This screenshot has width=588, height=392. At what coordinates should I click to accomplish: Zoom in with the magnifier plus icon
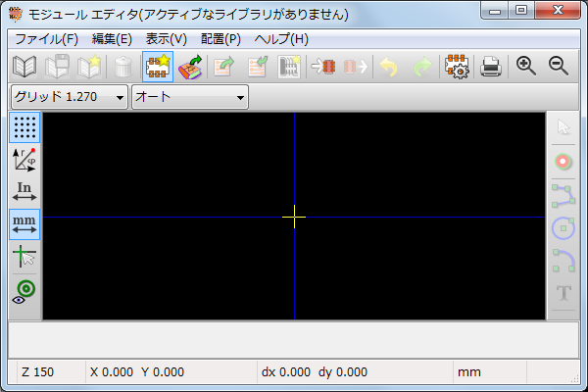[526, 67]
